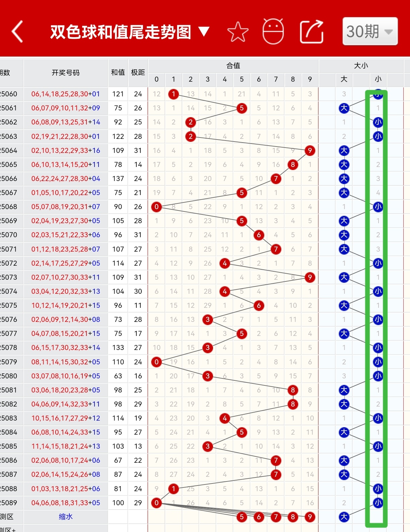This screenshot has width=410, height=532.
Task: Click the blue 大 ball in row 25073
Action: click(344, 277)
